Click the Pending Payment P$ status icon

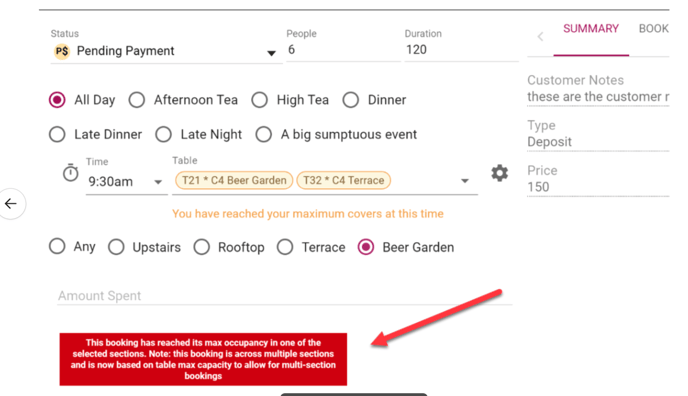coord(62,51)
